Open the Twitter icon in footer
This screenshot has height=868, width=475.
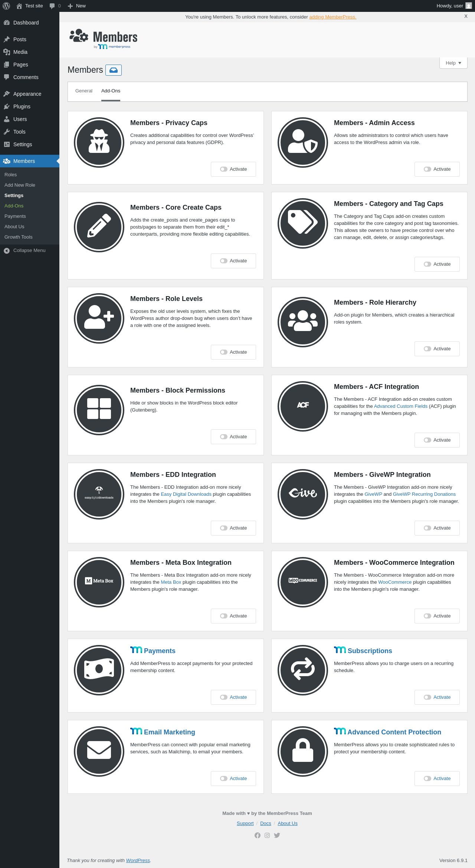277,835
